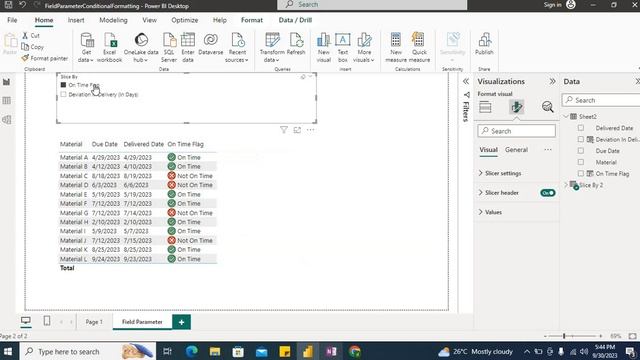The height and width of the screenshot is (360, 640).
Task: Open the Optimize ribbon tab
Action: coord(184,20)
